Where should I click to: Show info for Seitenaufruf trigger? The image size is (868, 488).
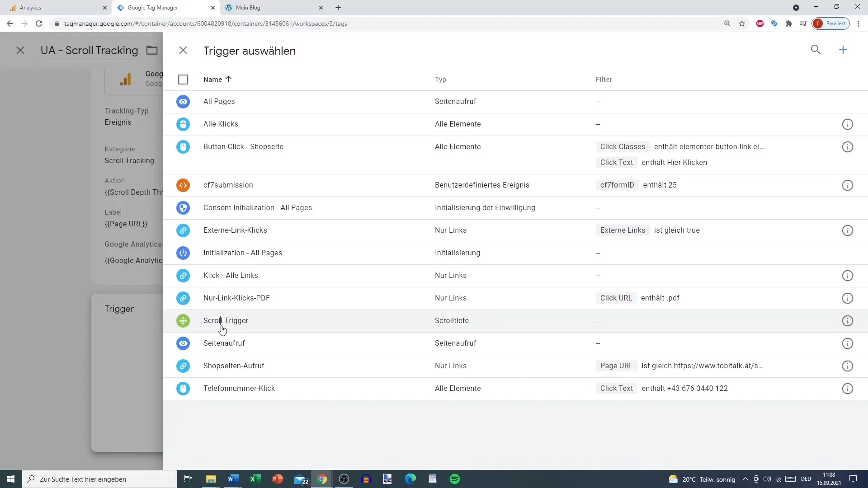tap(848, 343)
